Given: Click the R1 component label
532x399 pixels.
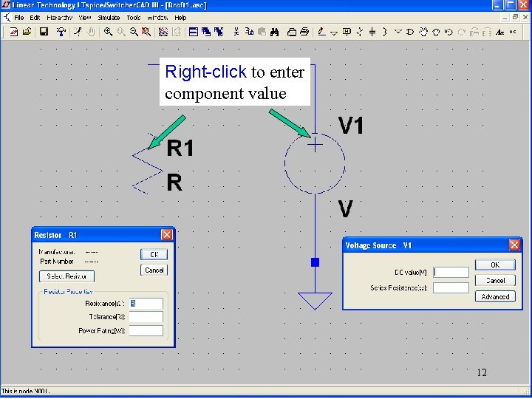Looking at the screenshot, I should (x=180, y=148).
